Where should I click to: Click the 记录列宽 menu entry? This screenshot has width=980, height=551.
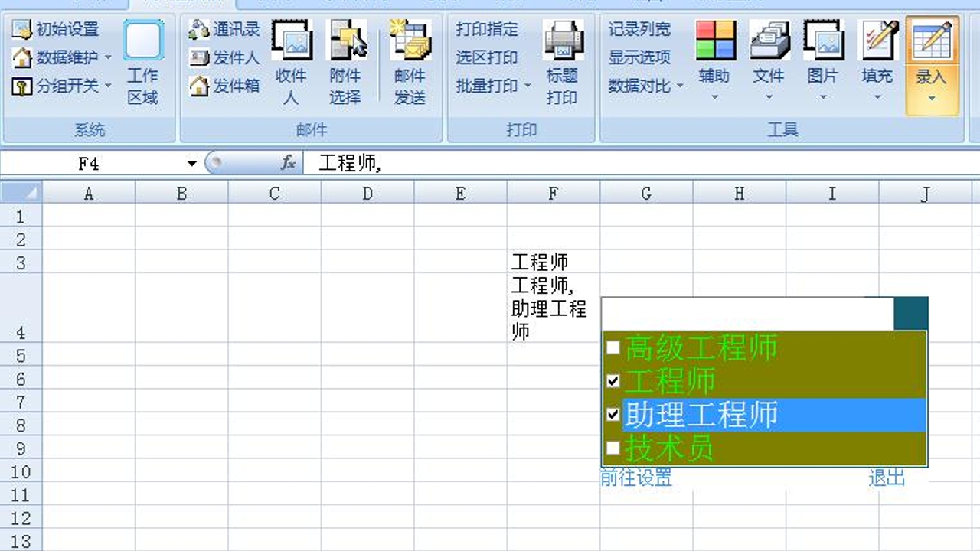click(642, 29)
